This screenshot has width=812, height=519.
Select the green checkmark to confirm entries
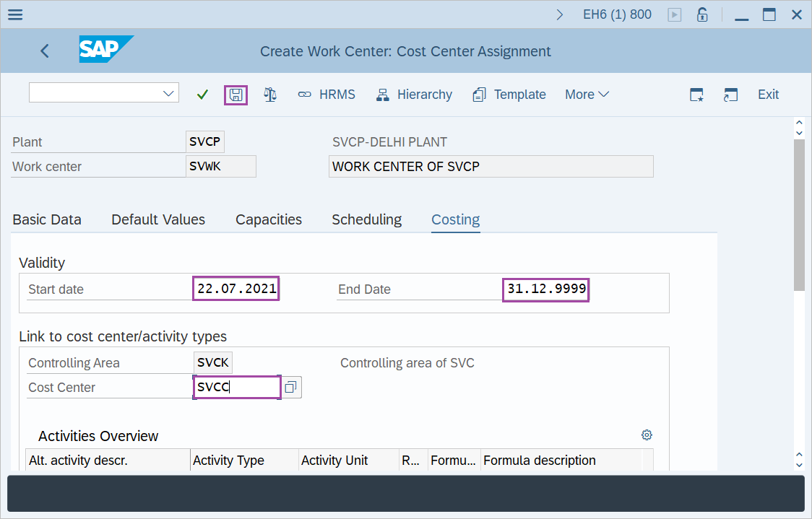coord(202,94)
